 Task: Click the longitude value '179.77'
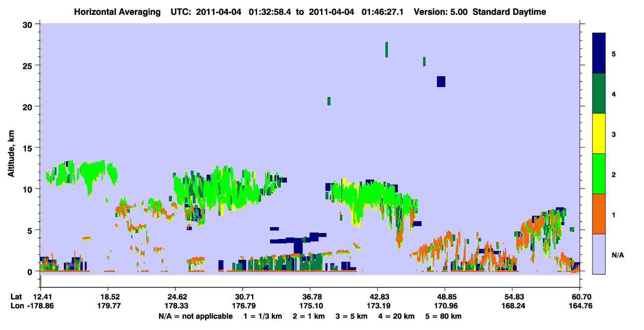click(108, 306)
